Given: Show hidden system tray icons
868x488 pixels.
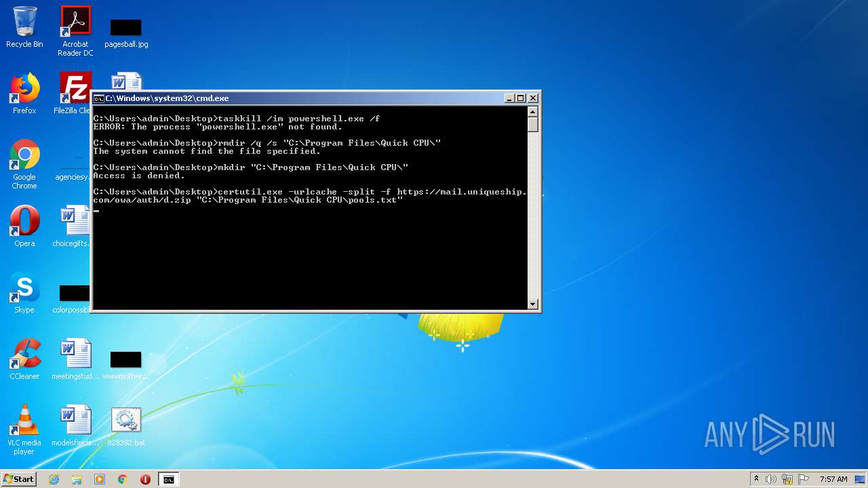Looking at the screenshot, I should coord(756,479).
